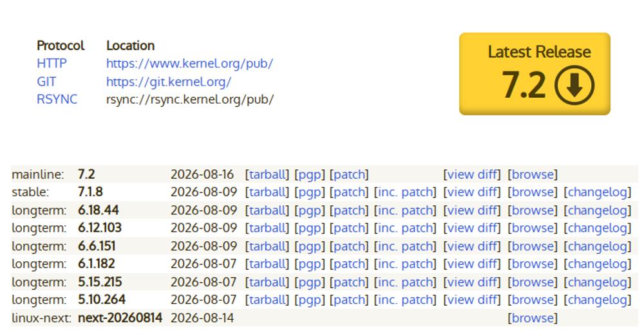The width and height of the screenshot is (644, 334).
Task: Click the date 2026-08-14
Action: pyautogui.click(x=202, y=318)
